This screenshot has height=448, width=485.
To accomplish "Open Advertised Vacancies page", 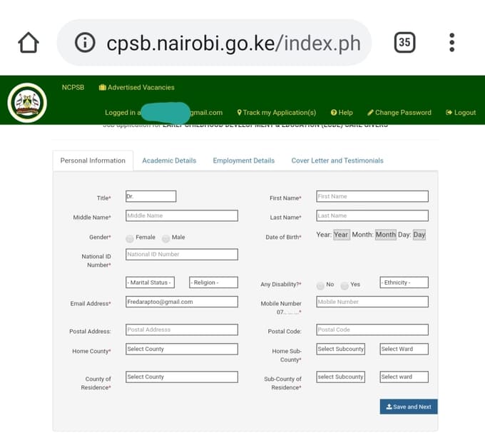I will [x=136, y=87].
